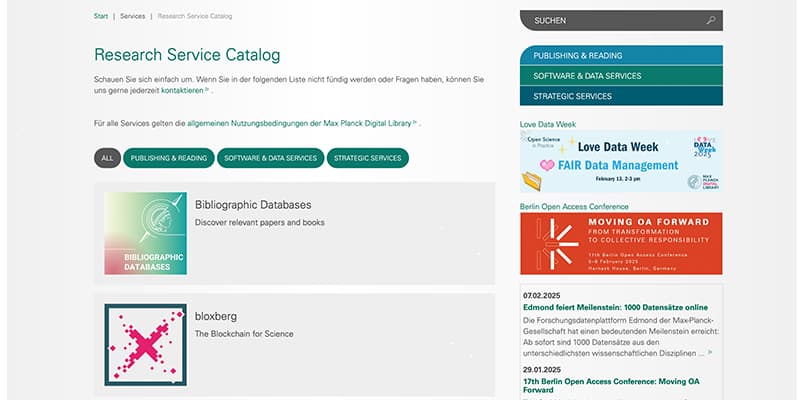Click Research Service Catalog breadcrumb

point(195,16)
